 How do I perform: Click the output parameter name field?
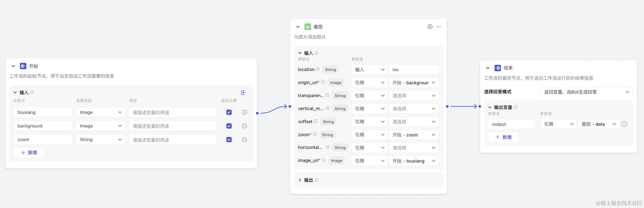tap(512, 124)
